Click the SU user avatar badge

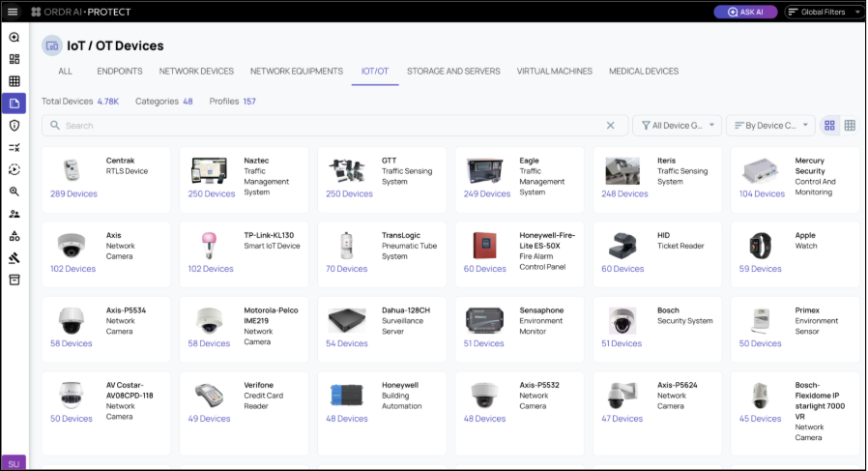[x=14, y=462]
